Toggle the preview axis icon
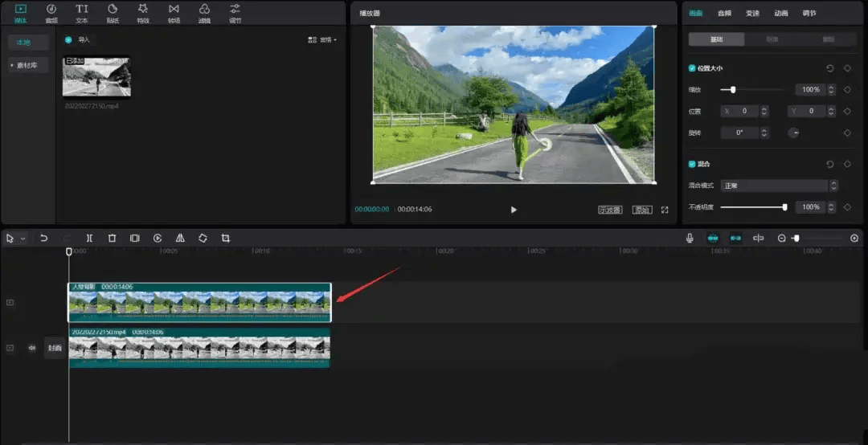Screen dimensions: 868x445 point(759,238)
